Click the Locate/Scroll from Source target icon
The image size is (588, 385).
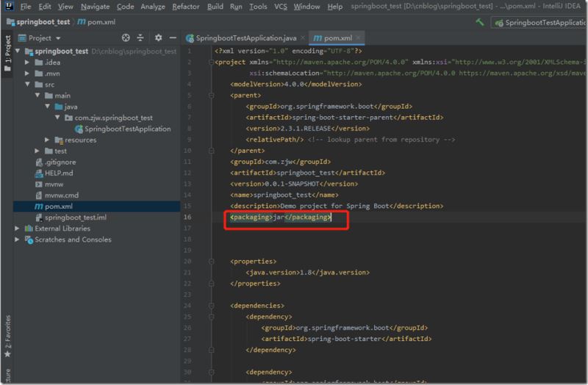pos(126,37)
